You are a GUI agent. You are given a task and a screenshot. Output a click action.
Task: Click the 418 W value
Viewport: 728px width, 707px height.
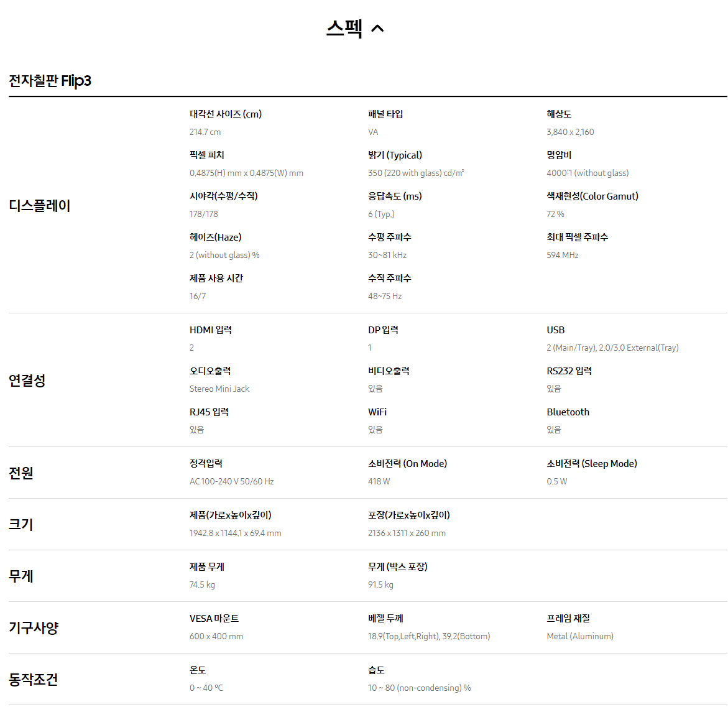click(379, 481)
